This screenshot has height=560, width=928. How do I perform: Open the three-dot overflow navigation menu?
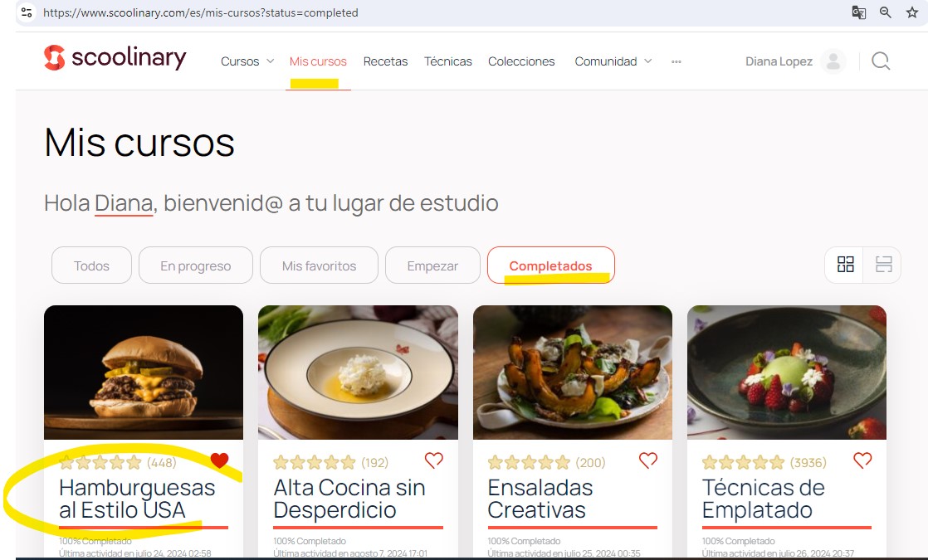point(676,61)
